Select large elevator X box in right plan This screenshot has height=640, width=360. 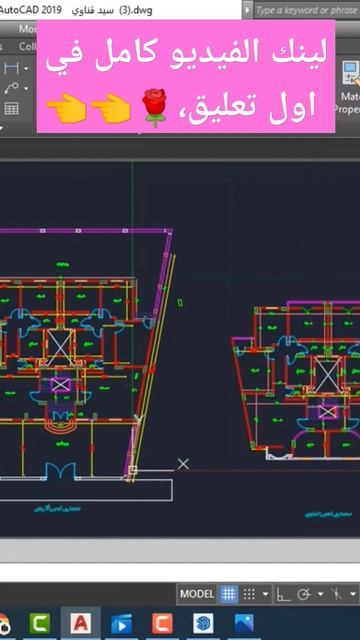328,374
